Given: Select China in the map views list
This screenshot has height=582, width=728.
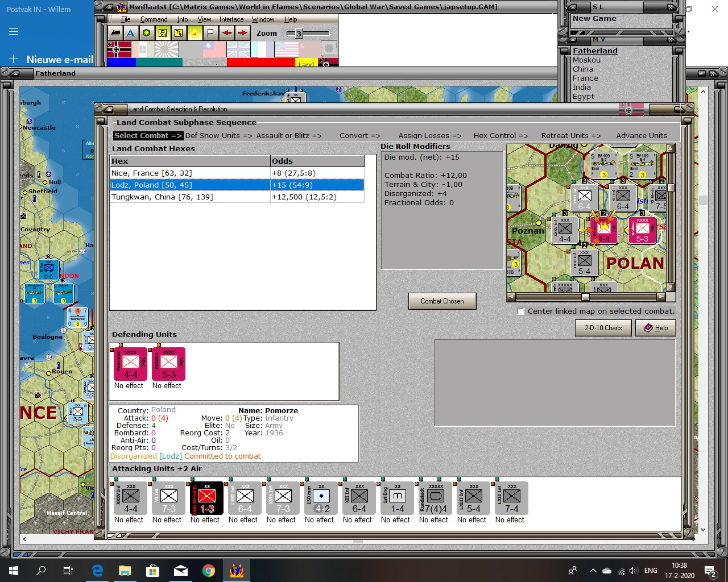Looking at the screenshot, I should (x=583, y=69).
